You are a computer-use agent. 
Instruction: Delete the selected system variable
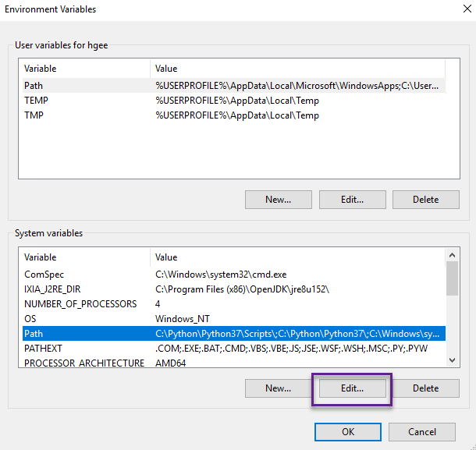(x=425, y=388)
